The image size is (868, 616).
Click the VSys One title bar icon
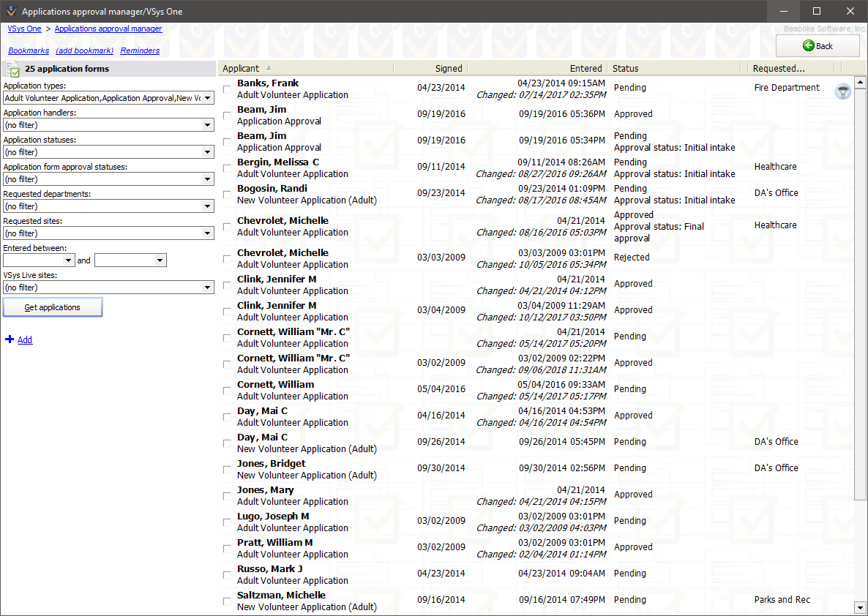11,12
